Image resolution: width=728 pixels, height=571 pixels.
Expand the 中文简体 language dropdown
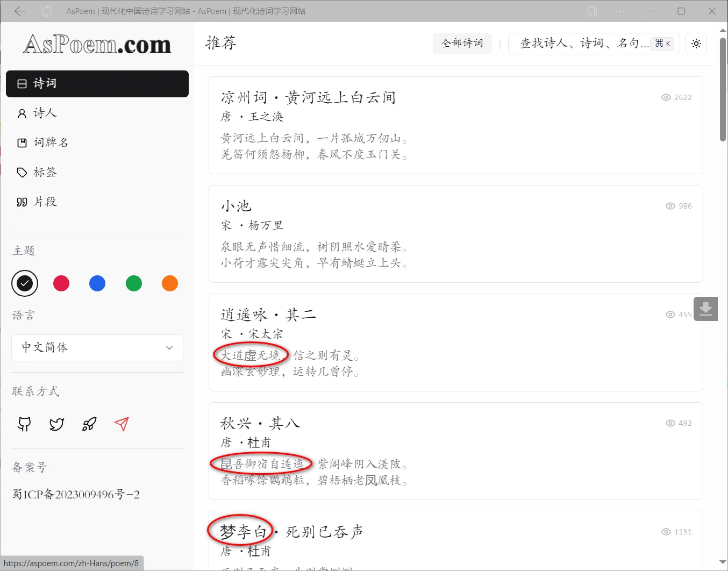(97, 348)
